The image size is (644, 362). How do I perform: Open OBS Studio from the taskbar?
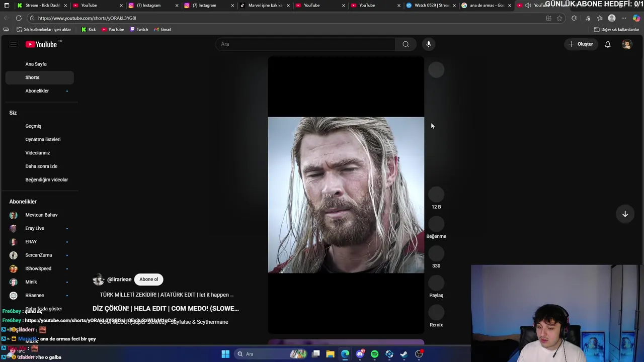(419, 354)
